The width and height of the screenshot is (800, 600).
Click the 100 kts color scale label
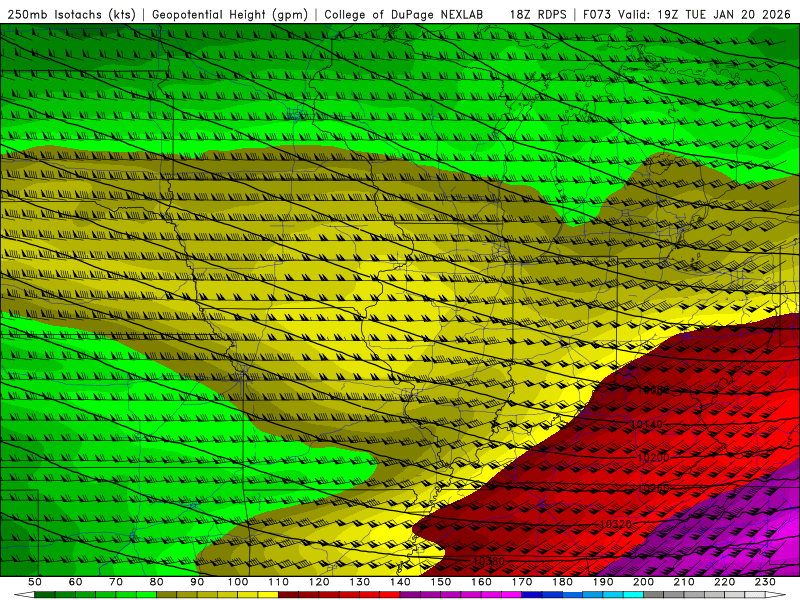[x=238, y=582]
